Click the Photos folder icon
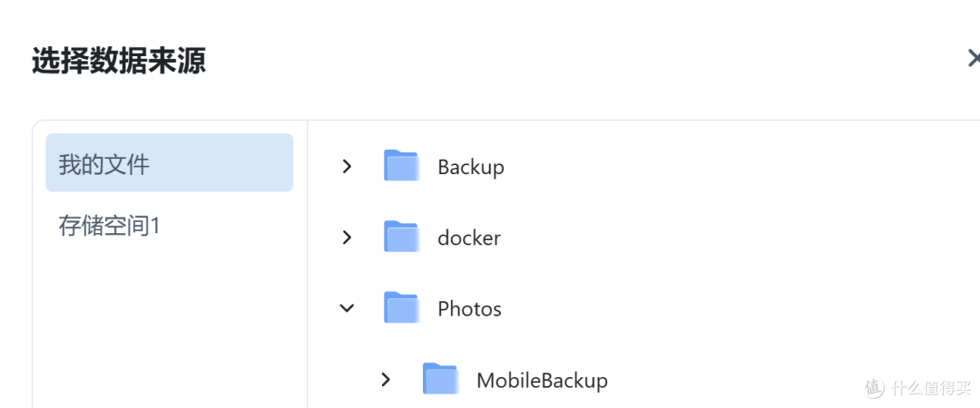 (x=401, y=307)
